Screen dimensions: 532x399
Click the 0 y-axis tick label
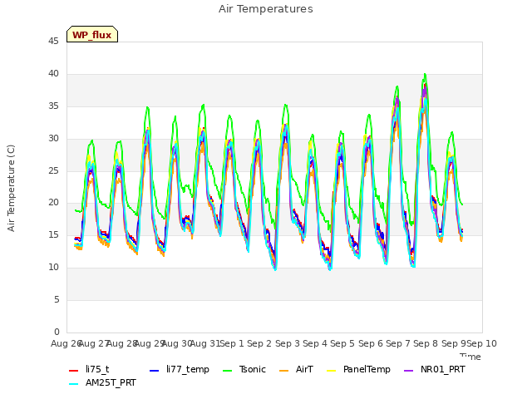[x=57, y=332]
